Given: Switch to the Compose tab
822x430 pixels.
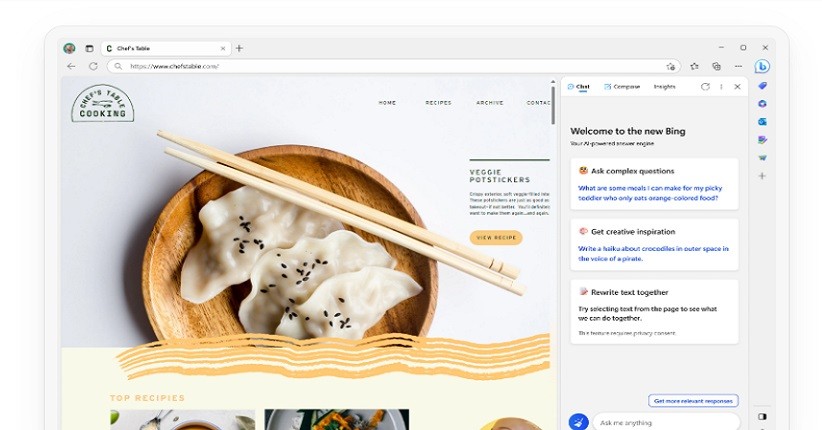Looking at the screenshot, I should pyautogui.click(x=622, y=87).
